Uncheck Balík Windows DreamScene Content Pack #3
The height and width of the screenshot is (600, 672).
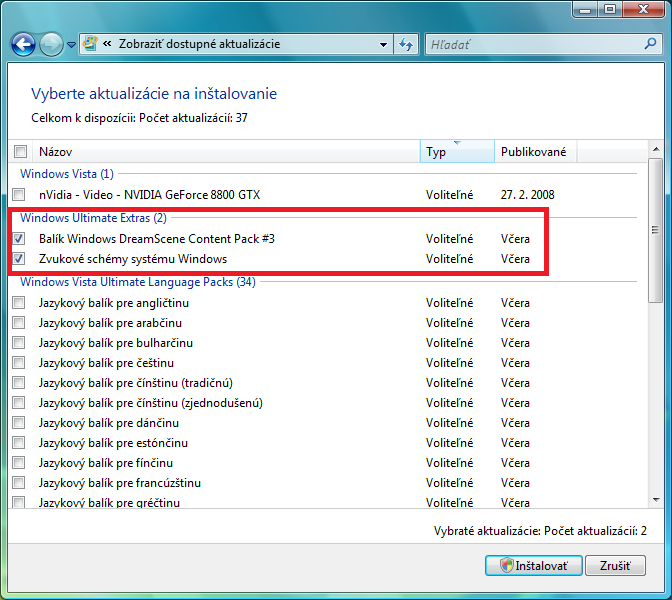(x=19, y=239)
